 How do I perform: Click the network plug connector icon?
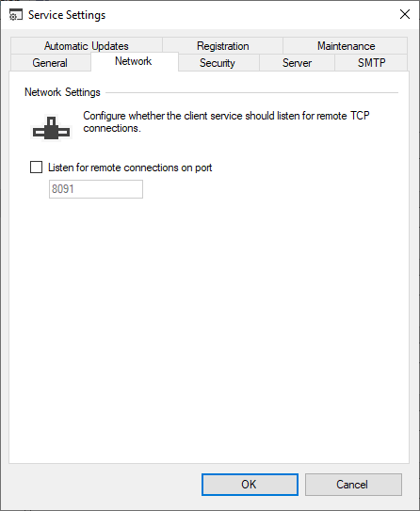tap(51, 128)
